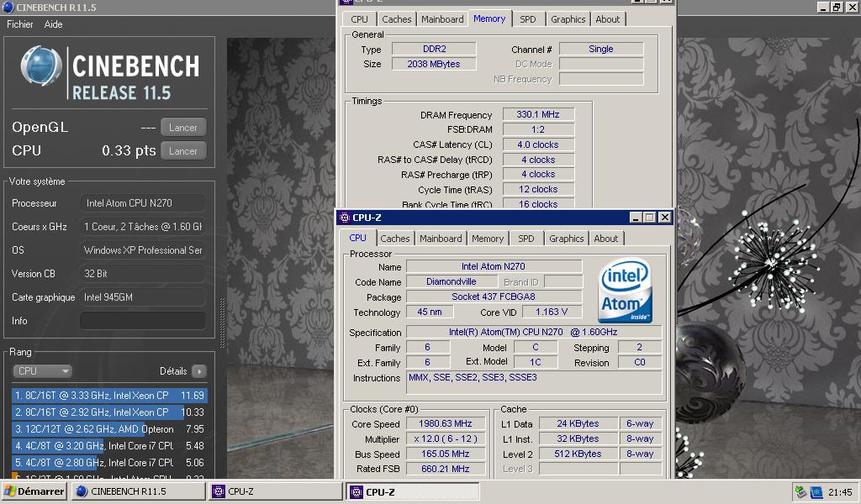Open About tab in back CPU-Z window
861x504 pixels.
coord(608,19)
